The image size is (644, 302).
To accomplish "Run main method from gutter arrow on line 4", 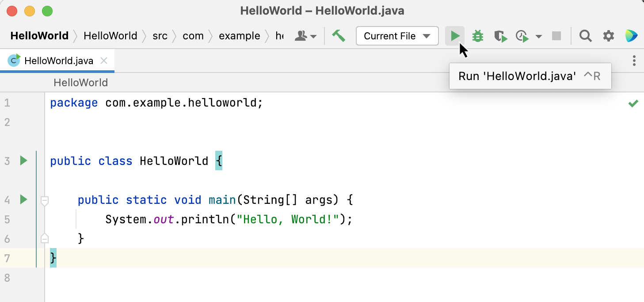I will [23, 199].
